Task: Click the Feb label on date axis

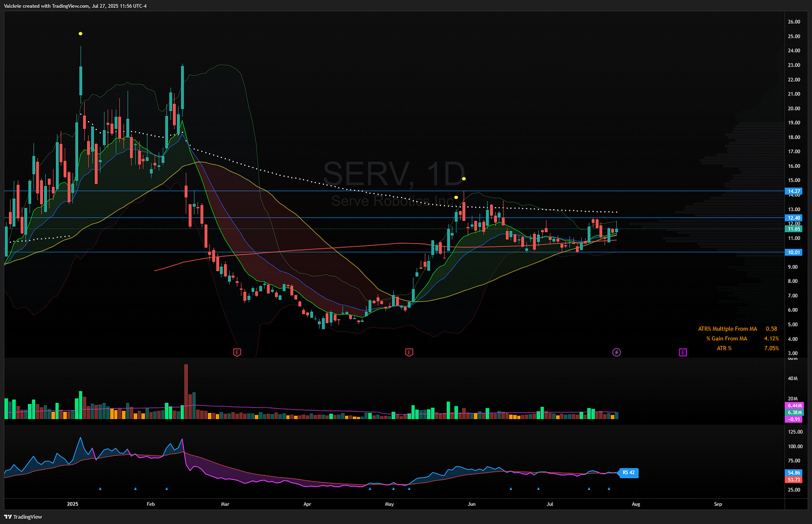Action: pyautogui.click(x=150, y=504)
